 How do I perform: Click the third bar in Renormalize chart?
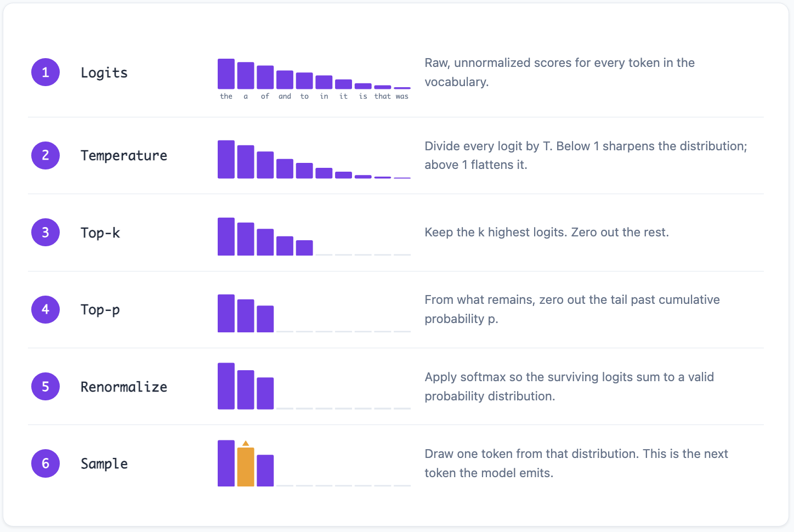265,393
